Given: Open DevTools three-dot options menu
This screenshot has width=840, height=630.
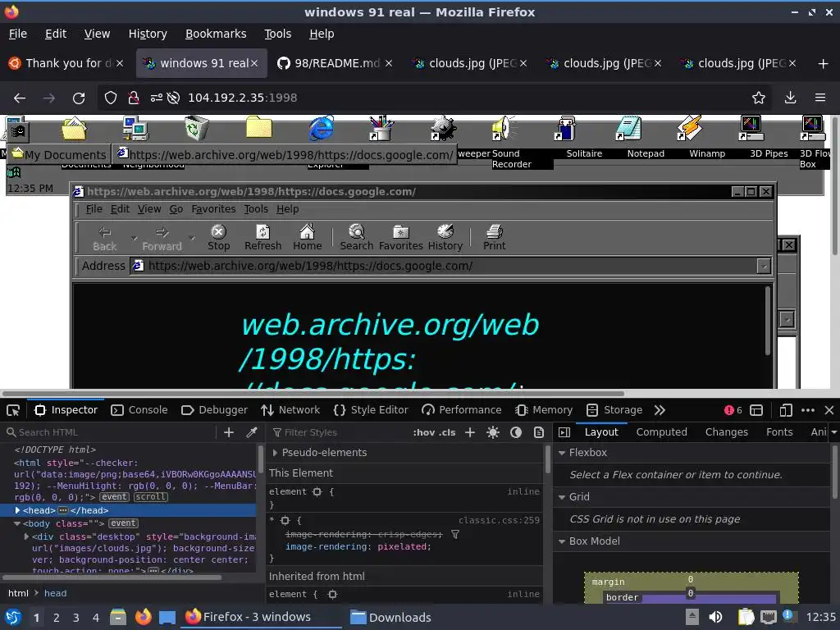Looking at the screenshot, I should [808, 410].
